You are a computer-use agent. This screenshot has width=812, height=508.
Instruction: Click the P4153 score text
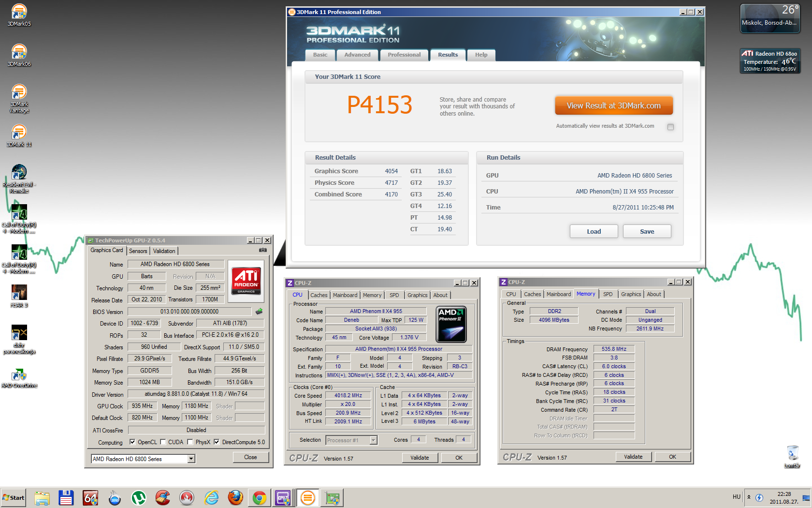(x=380, y=105)
